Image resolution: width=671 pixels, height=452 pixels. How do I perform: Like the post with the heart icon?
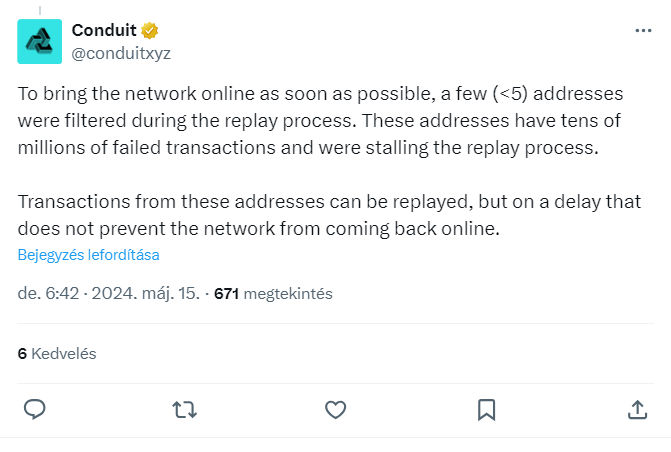(x=336, y=410)
